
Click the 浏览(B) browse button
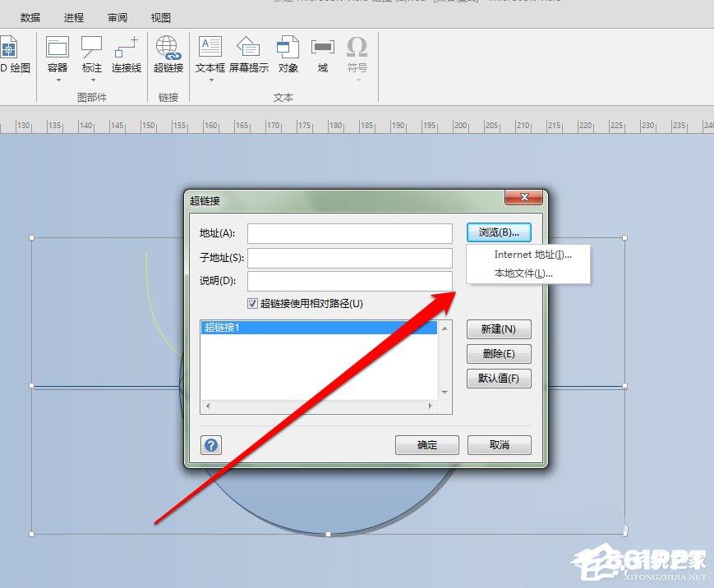coord(499,232)
